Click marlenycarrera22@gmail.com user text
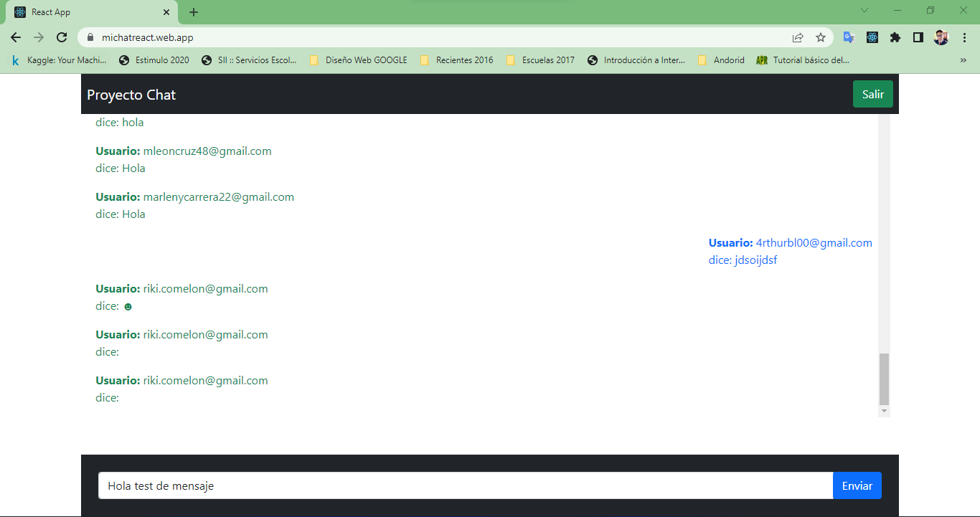The width and height of the screenshot is (980, 517). click(219, 197)
